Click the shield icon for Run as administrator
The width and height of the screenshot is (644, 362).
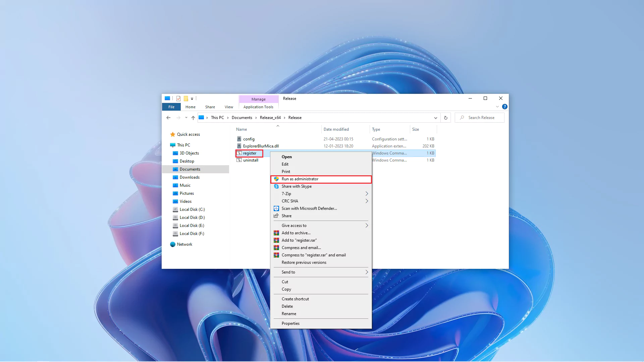click(x=276, y=179)
